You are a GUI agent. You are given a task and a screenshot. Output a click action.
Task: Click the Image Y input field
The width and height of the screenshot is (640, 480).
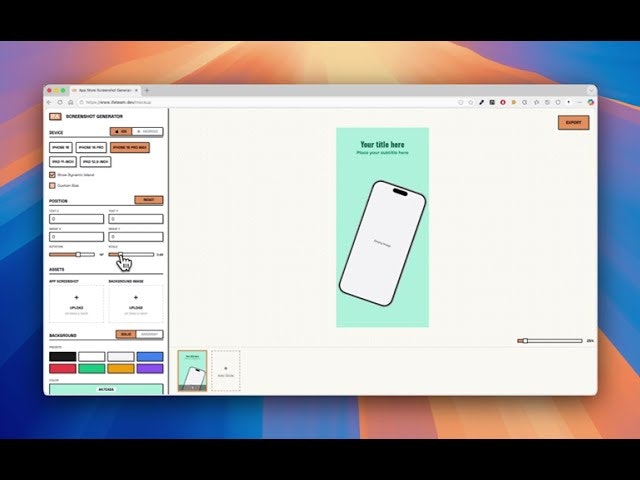136,237
